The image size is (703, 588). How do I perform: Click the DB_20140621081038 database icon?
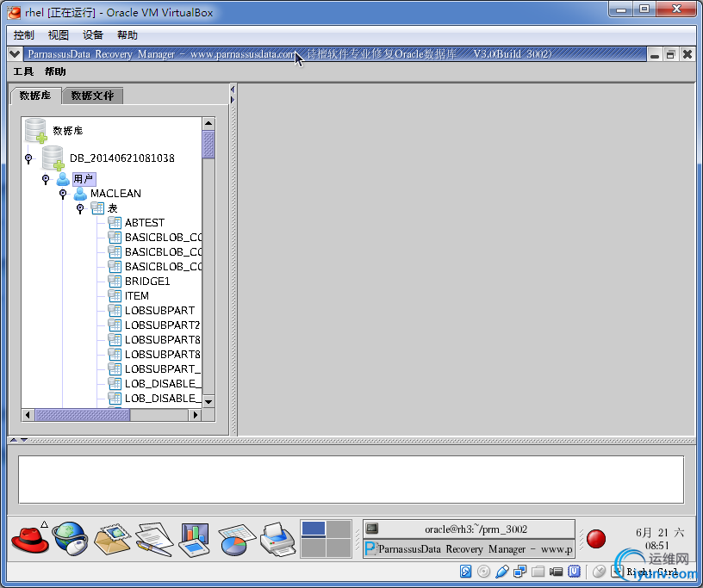pyautogui.click(x=53, y=158)
